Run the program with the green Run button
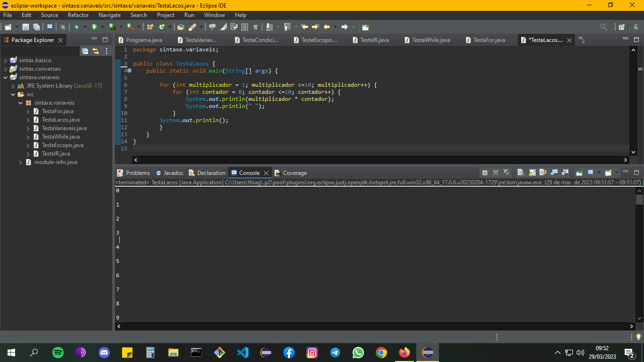Screen dimensions: 644x362 tap(94, 27)
